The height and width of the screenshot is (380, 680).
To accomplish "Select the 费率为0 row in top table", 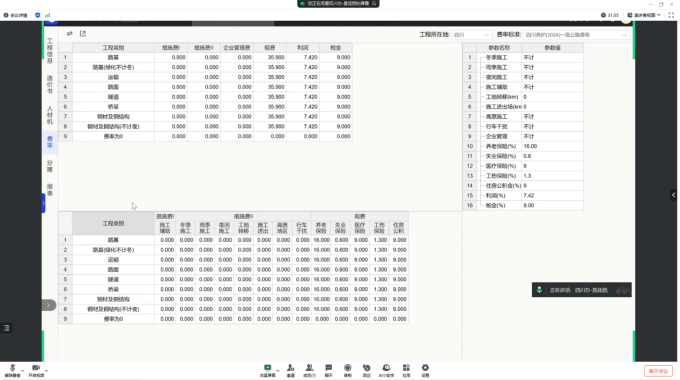I will pyautogui.click(x=206, y=136).
